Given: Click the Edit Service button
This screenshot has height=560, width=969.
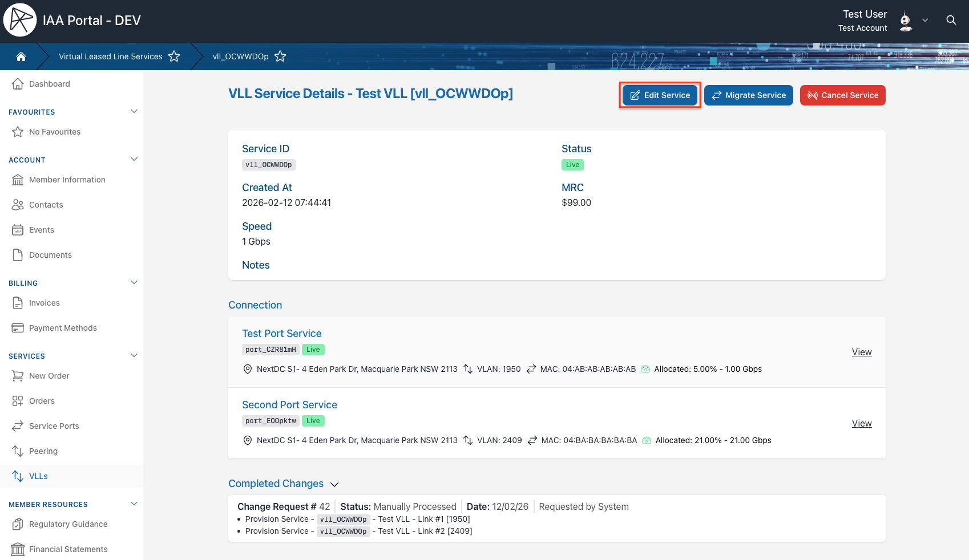Looking at the screenshot, I should point(660,95).
